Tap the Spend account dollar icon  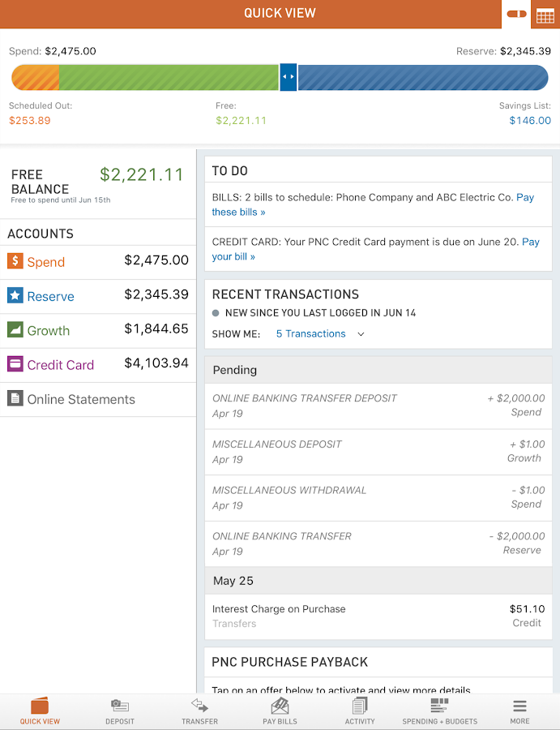[x=15, y=261]
